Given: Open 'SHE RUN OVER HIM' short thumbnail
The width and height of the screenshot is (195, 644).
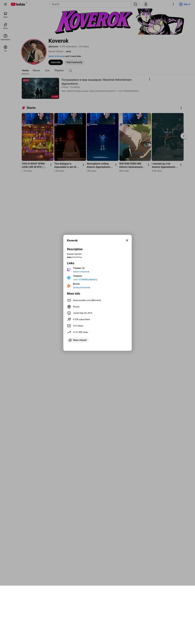Looking at the screenshot, I should pyautogui.click(x=135, y=137).
